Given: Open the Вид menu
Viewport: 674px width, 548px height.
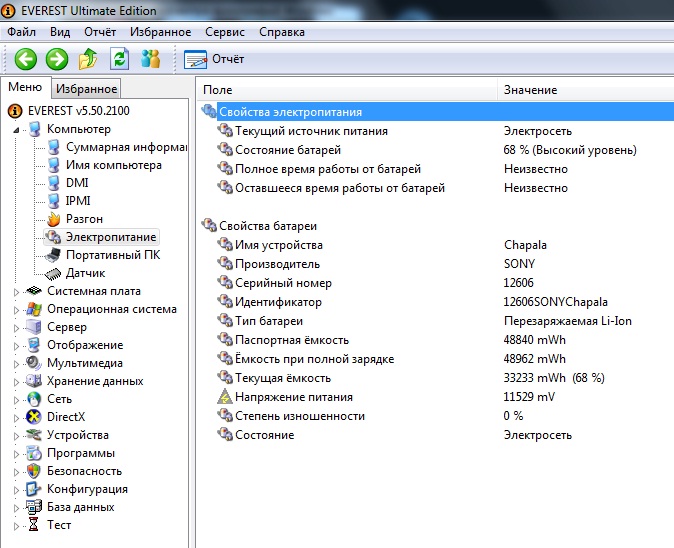Looking at the screenshot, I should (60, 32).
